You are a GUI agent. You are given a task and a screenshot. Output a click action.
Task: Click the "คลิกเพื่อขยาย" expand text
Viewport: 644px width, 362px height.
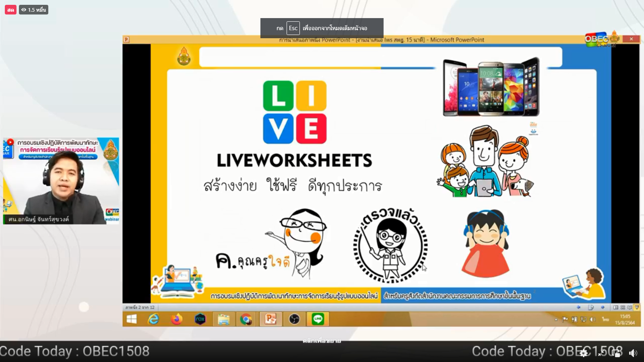[x=322, y=341]
